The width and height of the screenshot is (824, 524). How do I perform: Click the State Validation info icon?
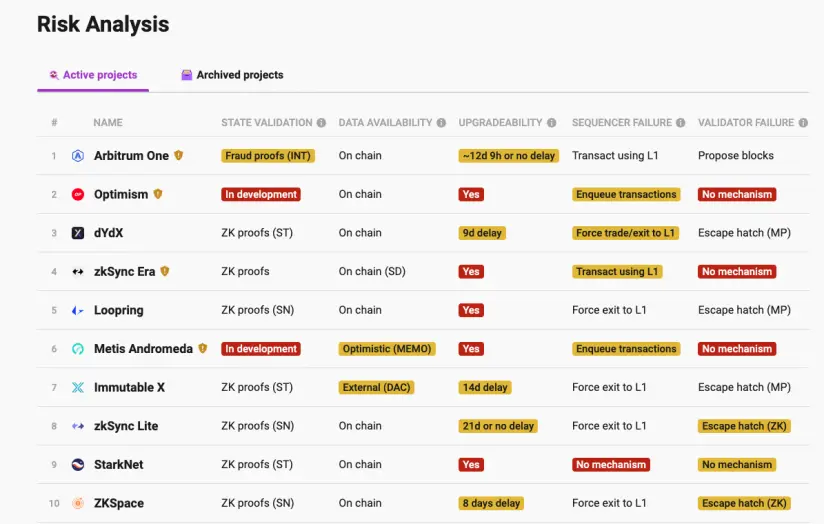pyautogui.click(x=321, y=122)
